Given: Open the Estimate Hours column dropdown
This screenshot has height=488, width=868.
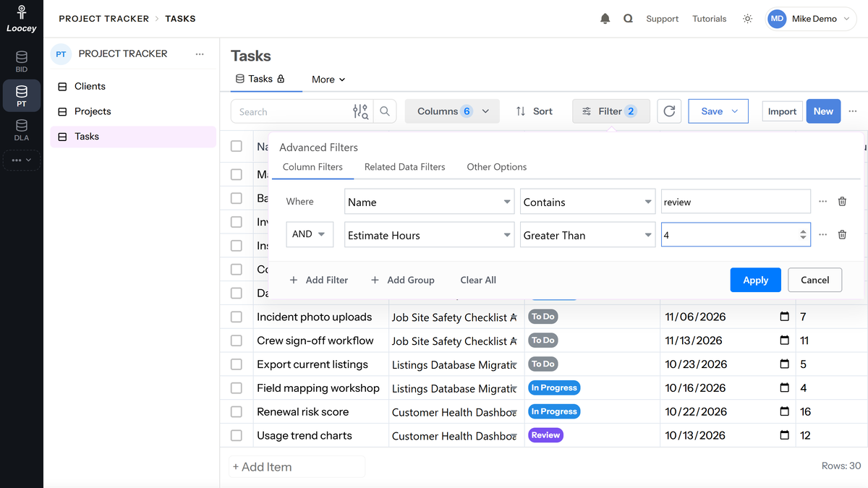Looking at the screenshot, I should click(x=430, y=235).
